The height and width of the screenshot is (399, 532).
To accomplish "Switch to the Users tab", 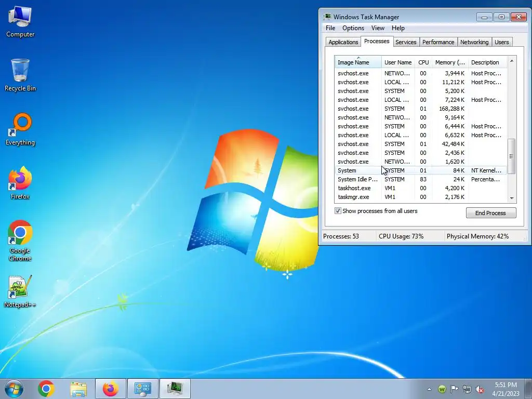I will 501,42.
